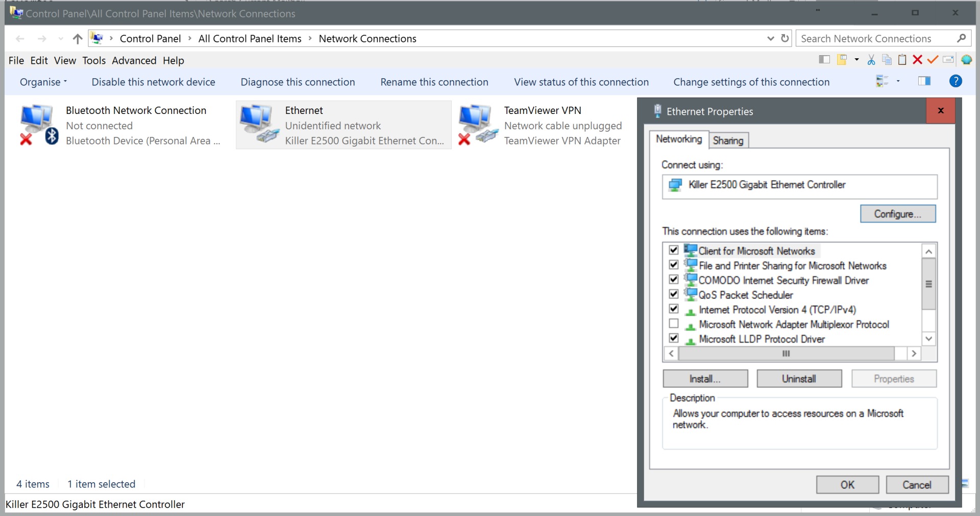980x516 pixels.
Task: Select the Bluetooth Network Connection icon
Action: click(39, 124)
